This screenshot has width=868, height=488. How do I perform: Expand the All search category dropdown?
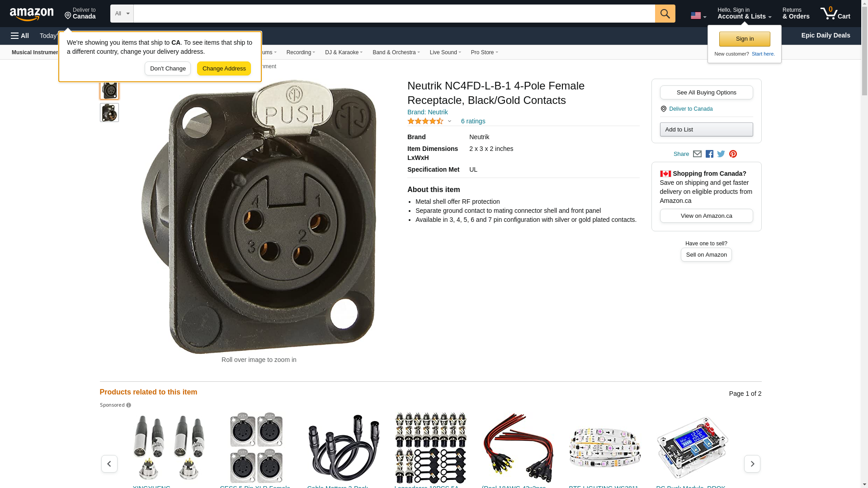[122, 14]
